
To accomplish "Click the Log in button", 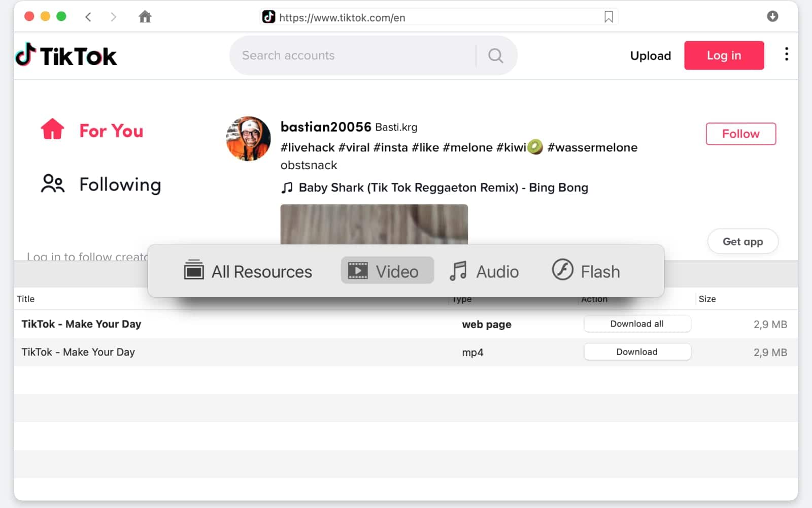I will [724, 55].
